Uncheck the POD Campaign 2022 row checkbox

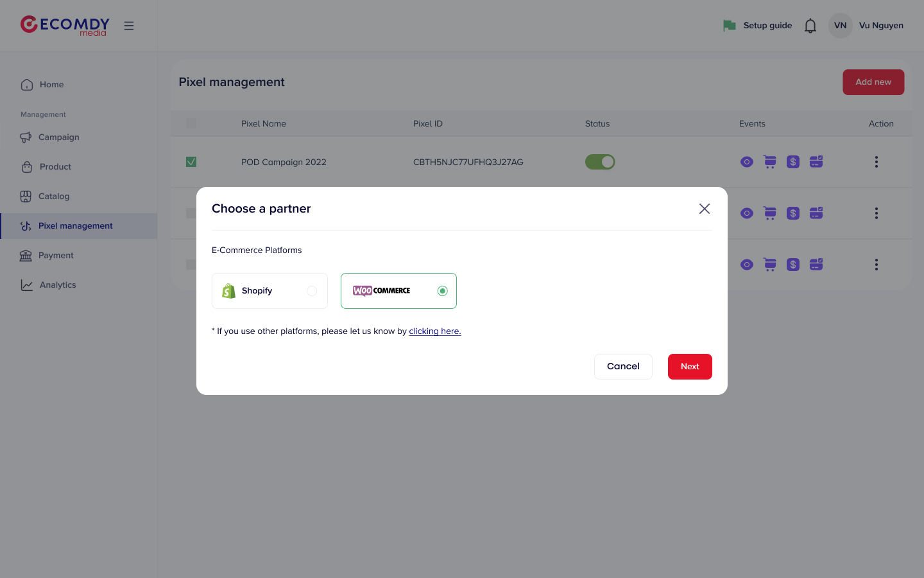[191, 162]
